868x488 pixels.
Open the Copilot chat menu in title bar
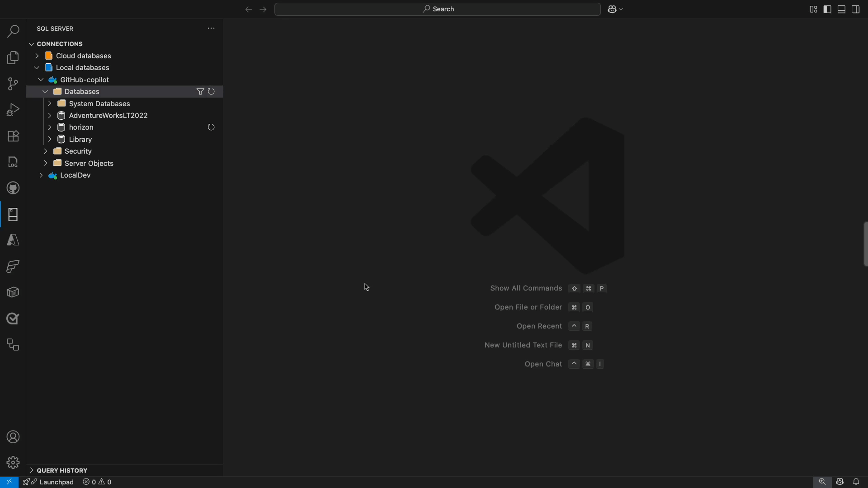point(615,9)
